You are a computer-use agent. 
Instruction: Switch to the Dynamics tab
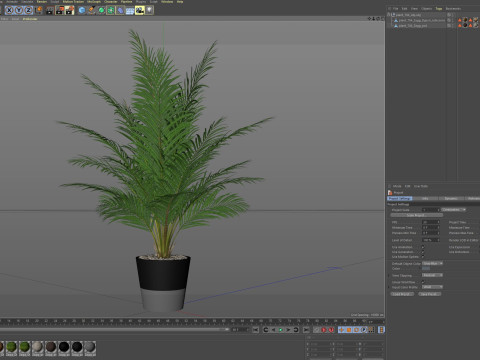click(451, 199)
